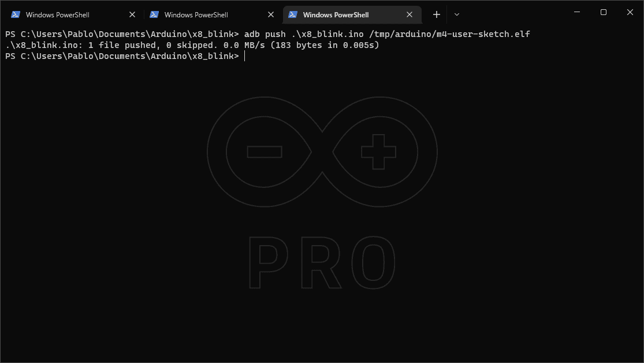This screenshot has height=363, width=644.
Task: Close the middle Windows PowerShell tab
Action: point(271,14)
